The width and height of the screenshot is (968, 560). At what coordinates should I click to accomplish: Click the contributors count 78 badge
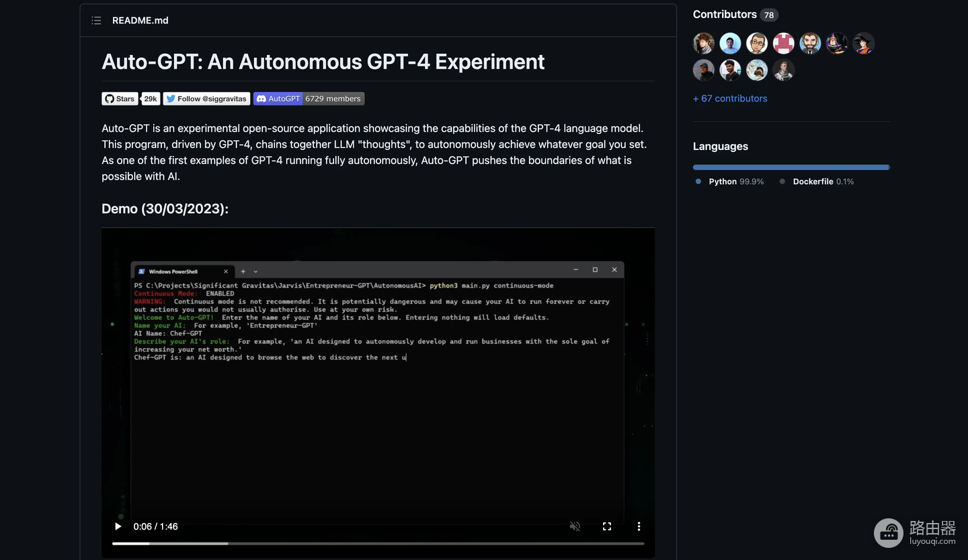[769, 15]
